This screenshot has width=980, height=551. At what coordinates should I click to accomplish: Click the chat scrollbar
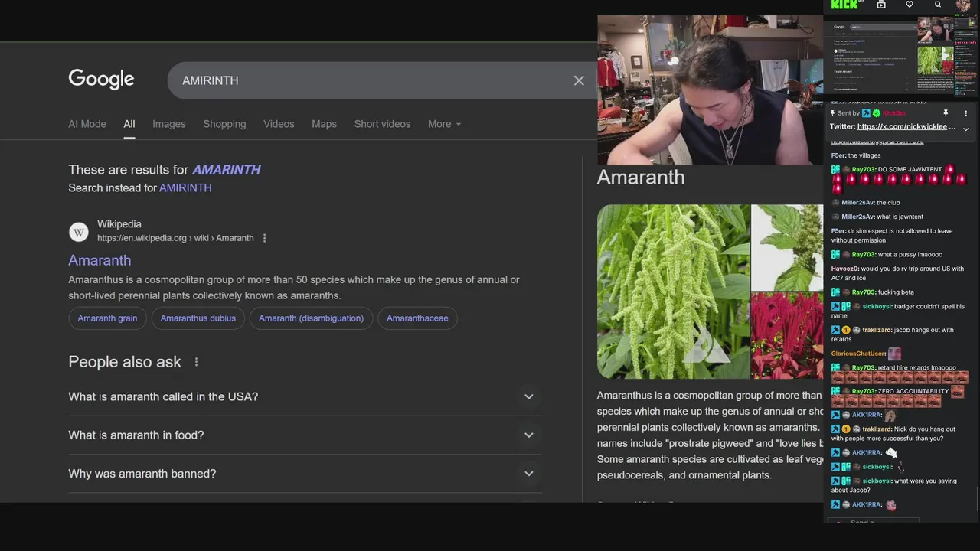[978, 500]
